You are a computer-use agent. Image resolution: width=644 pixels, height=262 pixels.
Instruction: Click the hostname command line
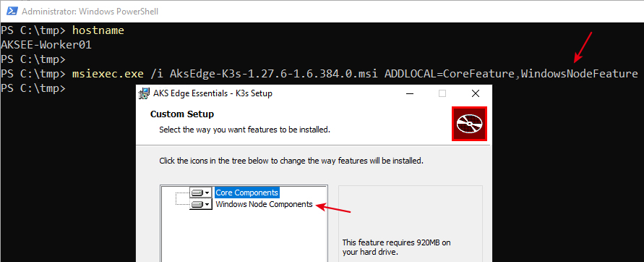tap(98, 30)
